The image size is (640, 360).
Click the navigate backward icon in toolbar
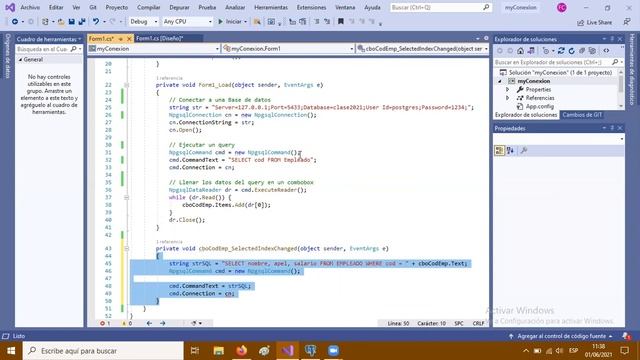(x=15, y=22)
